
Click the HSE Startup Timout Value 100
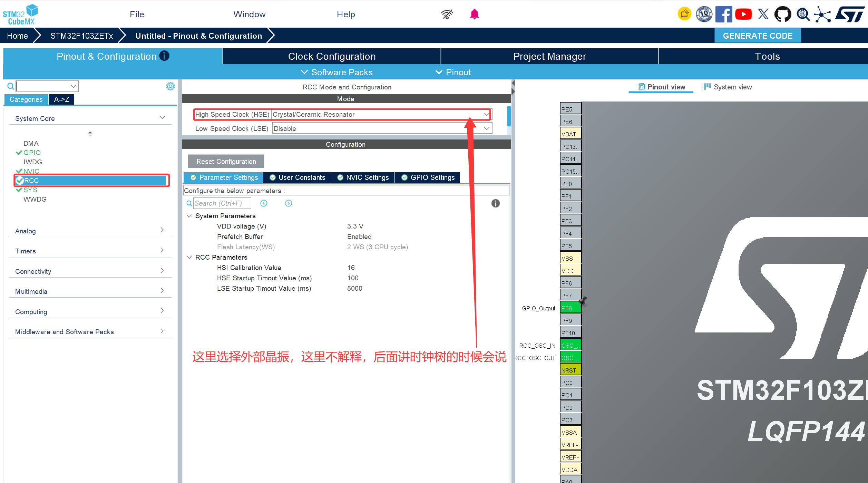[353, 278]
